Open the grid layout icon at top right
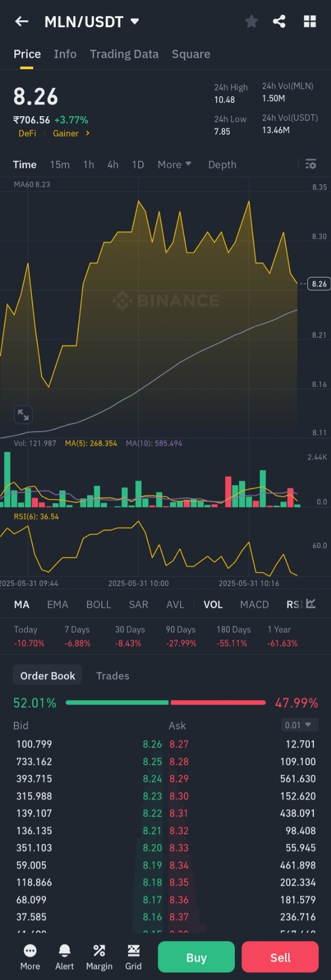 (310, 21)
